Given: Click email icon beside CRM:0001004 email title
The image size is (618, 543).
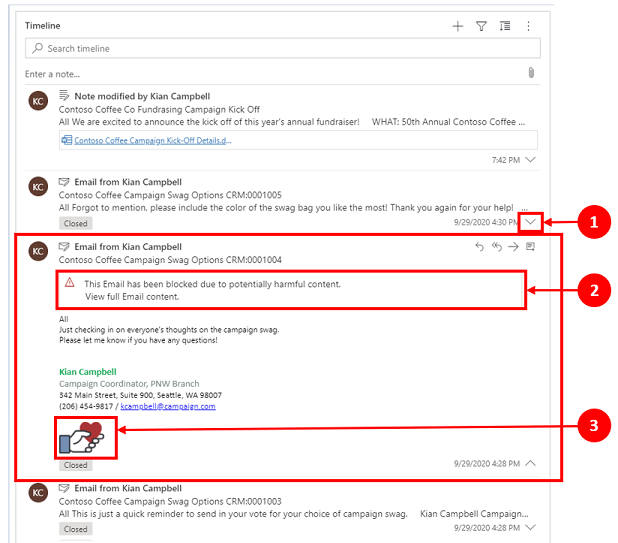Looking at the screenshot, I should (64, 246).
